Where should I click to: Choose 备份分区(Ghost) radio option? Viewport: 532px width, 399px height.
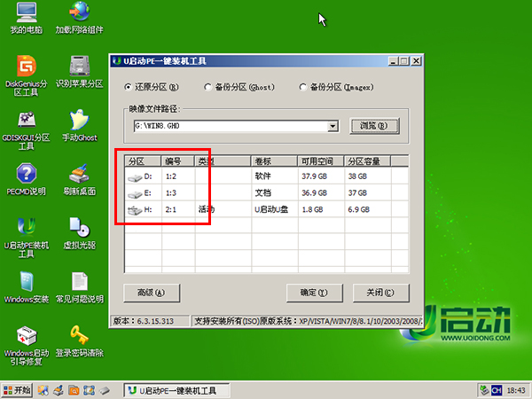click(207, 87)
